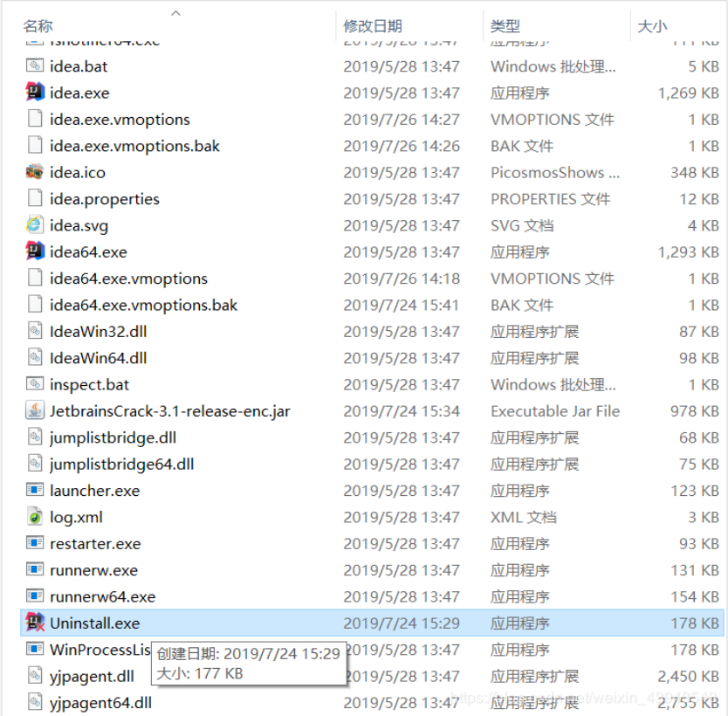Click the idea.exe.vmoptions.bak file icon
Image resolution: width=728 pixels, height=716 pixels.
[35, 145]
